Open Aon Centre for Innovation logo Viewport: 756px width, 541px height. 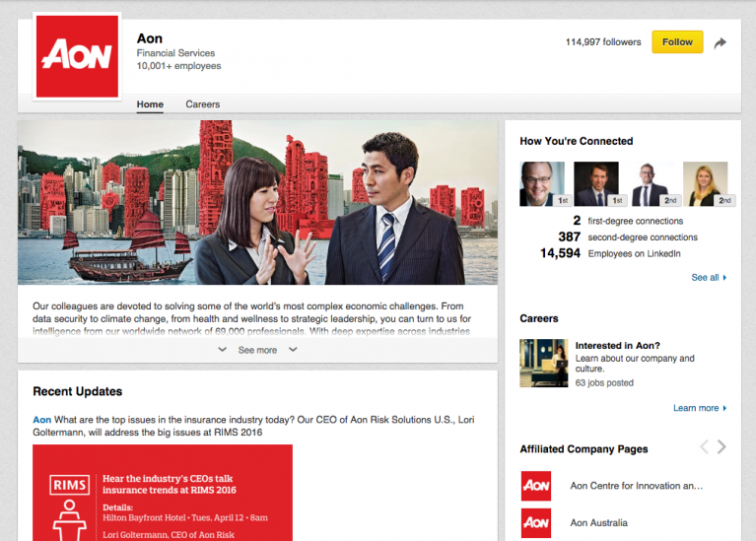536,486
